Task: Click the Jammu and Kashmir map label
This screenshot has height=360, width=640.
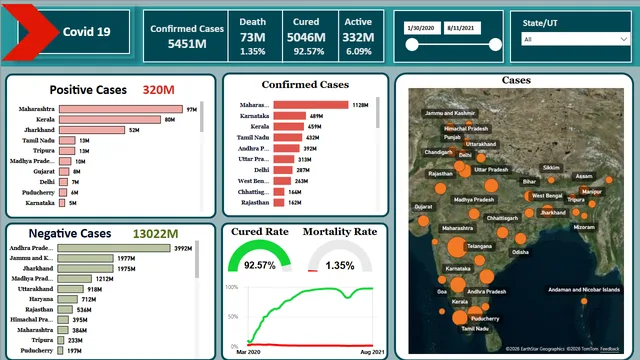Action: 450,113
